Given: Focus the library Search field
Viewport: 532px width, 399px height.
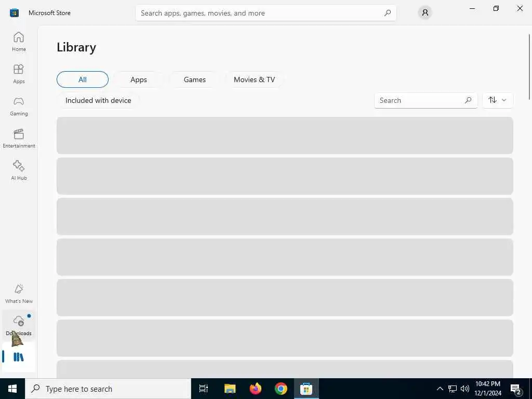Looking at the screenshot, I should click(426, 100).
